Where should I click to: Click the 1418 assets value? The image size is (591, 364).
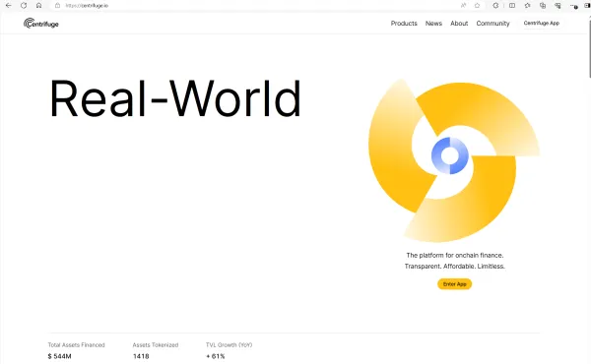pyautogui.click(x=141, y=356)
